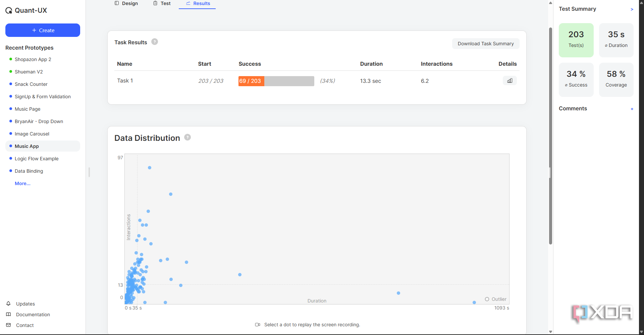The image size is (644, 335).
Task: Select the outlier dot near 1093 s
Action: (x=474, y=302)
